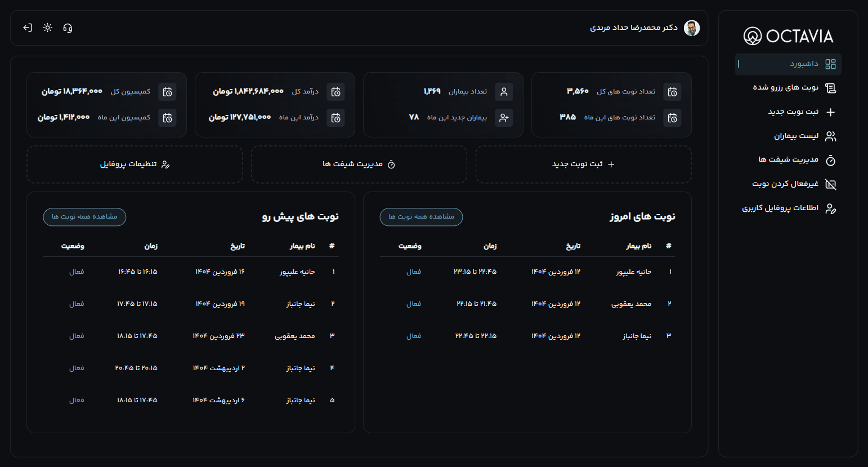Click the logout icon in the top bar
The width and height of the screenshot is (868, 467).
[26, 27]
